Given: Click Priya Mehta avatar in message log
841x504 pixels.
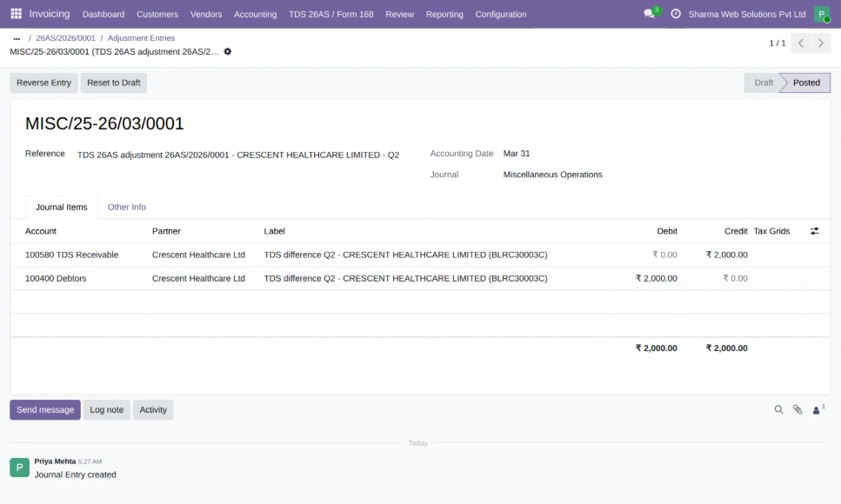Looking at the screenshot, I should click(20, 468).
